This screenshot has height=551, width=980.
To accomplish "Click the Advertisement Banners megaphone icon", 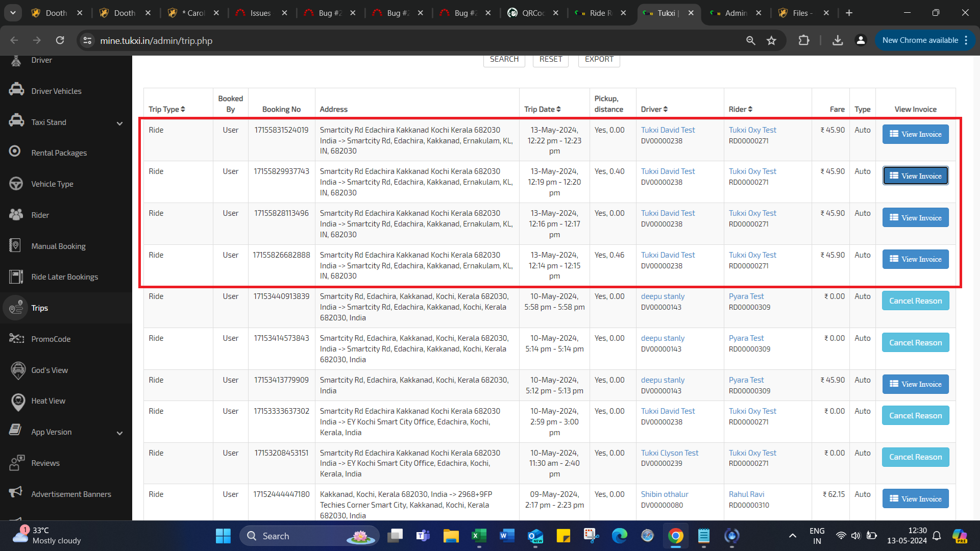I will (16, 492).
